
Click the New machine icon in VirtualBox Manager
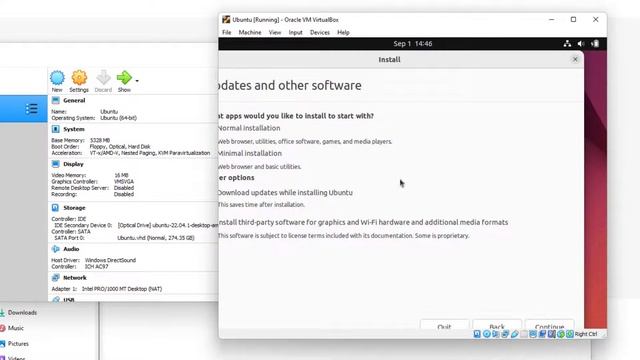tap(57, 78)
